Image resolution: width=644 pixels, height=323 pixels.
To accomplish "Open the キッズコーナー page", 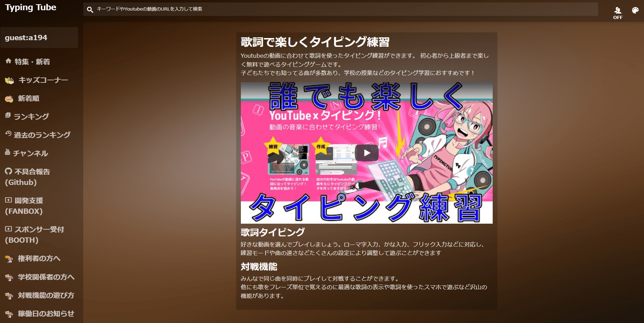I will (x=43, y=80).
